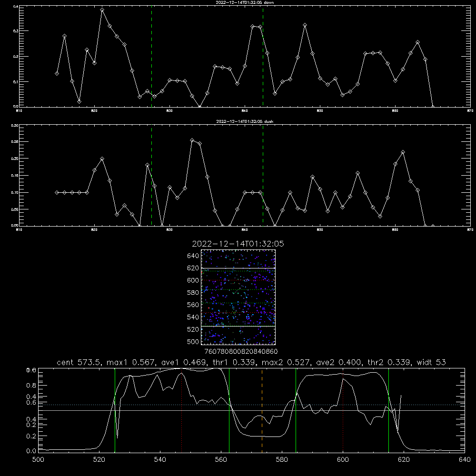This screenshot has width=476, height=476.
Task: Click the "640" label on the bottom plot x-axis
Action: [x=465, y=460]
